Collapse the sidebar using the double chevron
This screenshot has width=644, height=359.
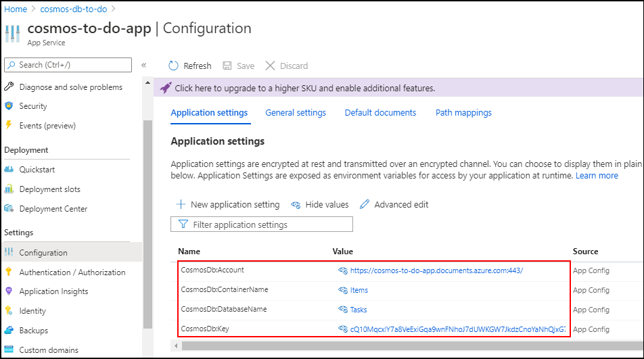pos(143,65)
